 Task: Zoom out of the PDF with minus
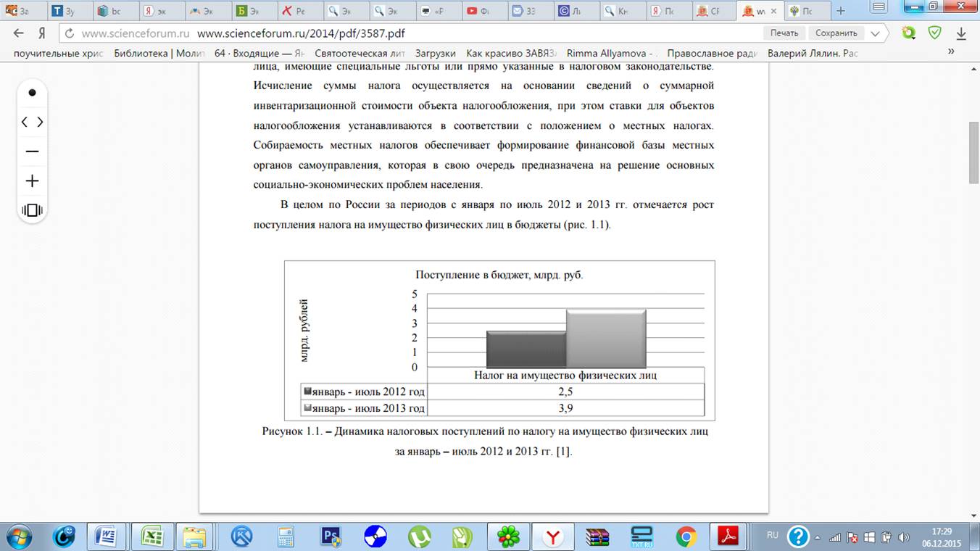(x=32, y=152)
